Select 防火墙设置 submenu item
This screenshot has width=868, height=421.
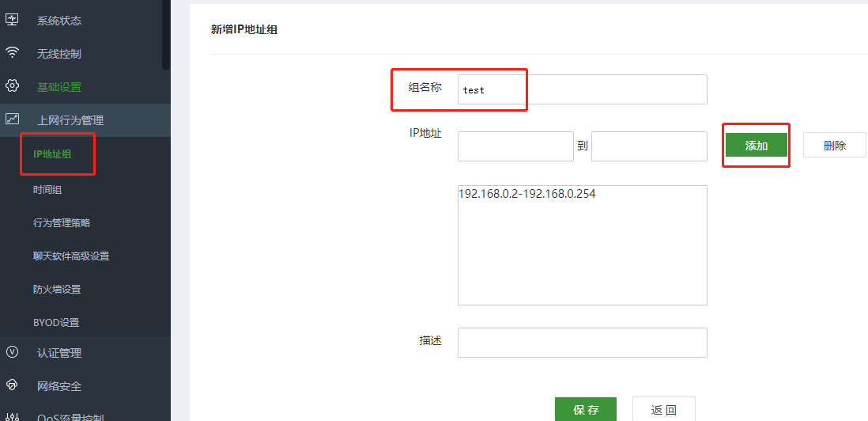[x=57, y=289]
